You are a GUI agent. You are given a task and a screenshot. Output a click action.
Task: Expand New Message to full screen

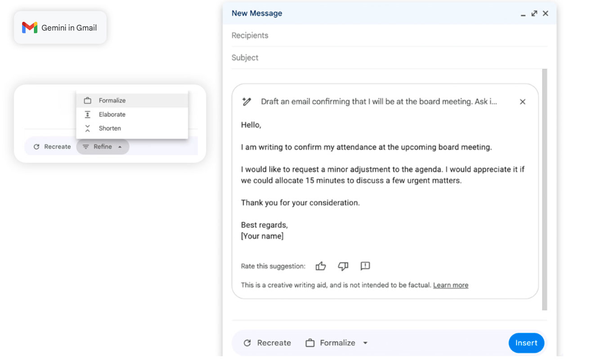534,13
